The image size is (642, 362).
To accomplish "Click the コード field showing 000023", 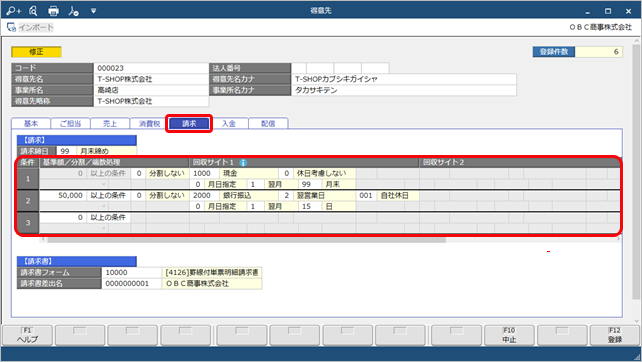I will pos(151,68).
